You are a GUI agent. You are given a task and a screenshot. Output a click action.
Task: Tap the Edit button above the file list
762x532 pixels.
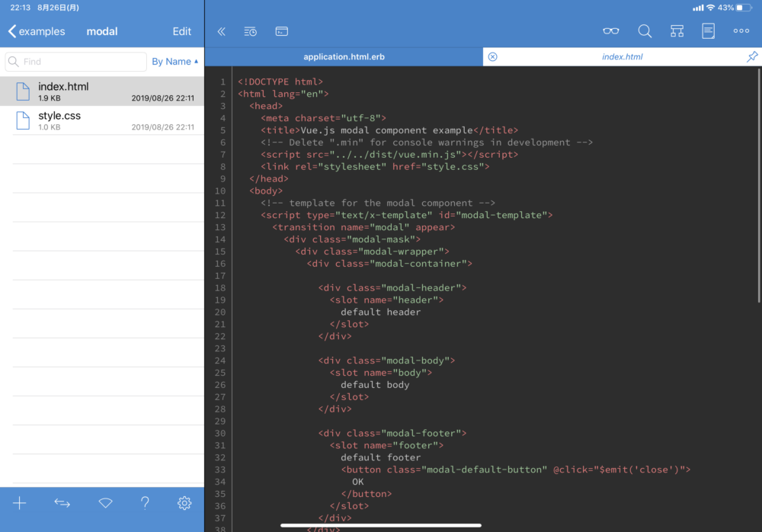point(181,31)
